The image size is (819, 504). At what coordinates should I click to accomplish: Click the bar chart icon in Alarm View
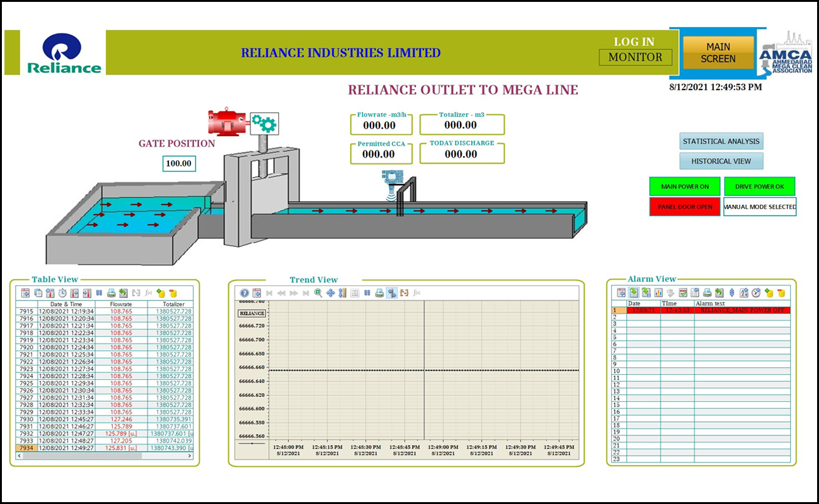coord(658,292)
